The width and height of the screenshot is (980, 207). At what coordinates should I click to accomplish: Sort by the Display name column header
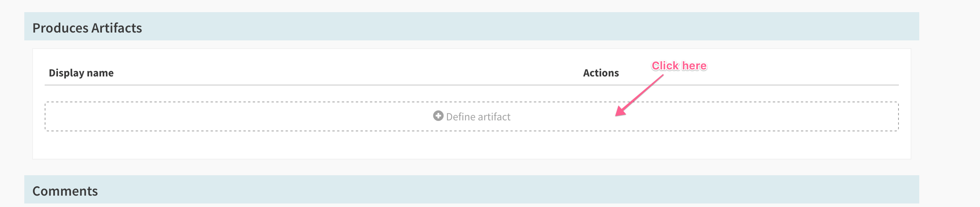[x=81, y=73]
